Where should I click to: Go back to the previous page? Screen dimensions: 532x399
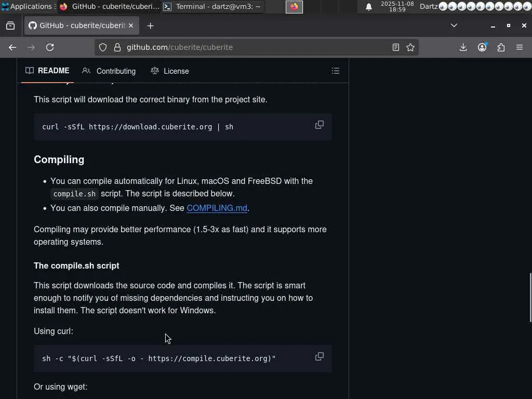[12, 47]
